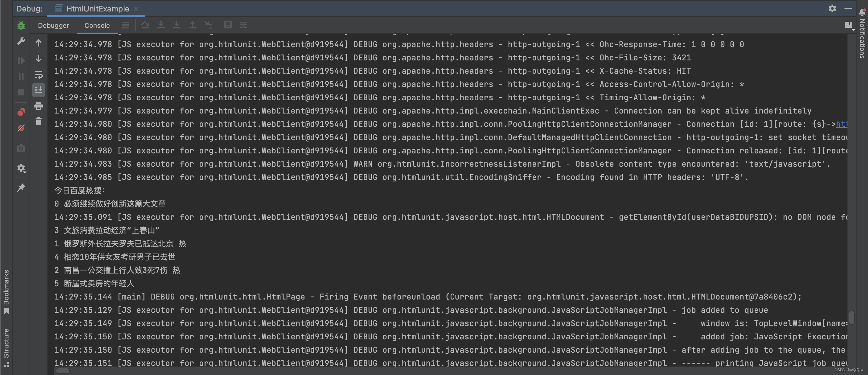Viewport: 868px width, 375px height.
Task: Print the console output
Action: click(x=39, y=106)
